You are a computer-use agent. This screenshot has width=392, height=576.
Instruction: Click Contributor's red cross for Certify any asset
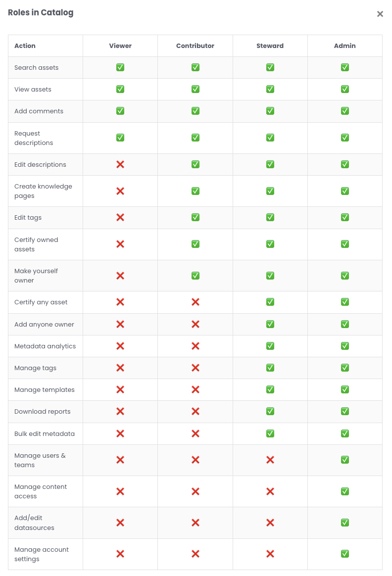click(196, 302)
